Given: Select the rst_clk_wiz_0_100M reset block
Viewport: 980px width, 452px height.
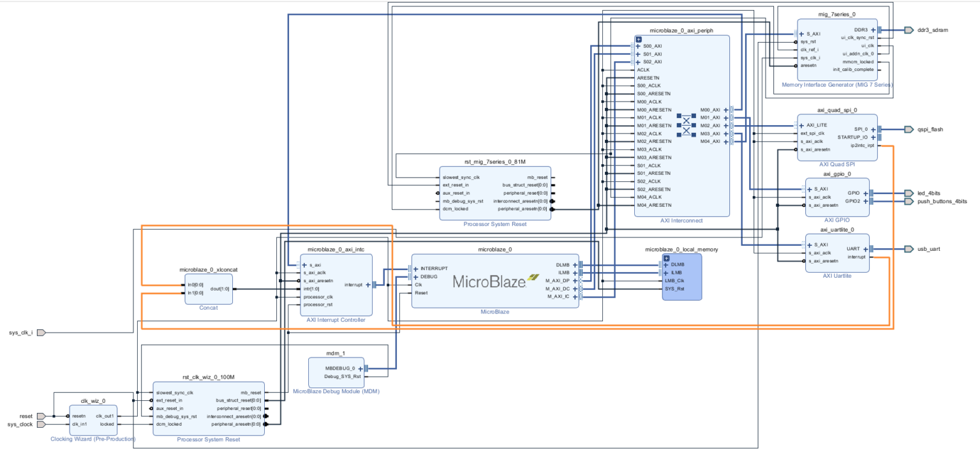Looking at the screenshot, I should [x=209, y=407].
